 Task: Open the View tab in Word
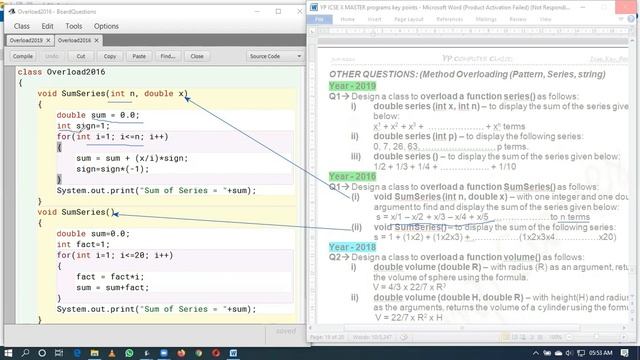[x=545, y=19]
